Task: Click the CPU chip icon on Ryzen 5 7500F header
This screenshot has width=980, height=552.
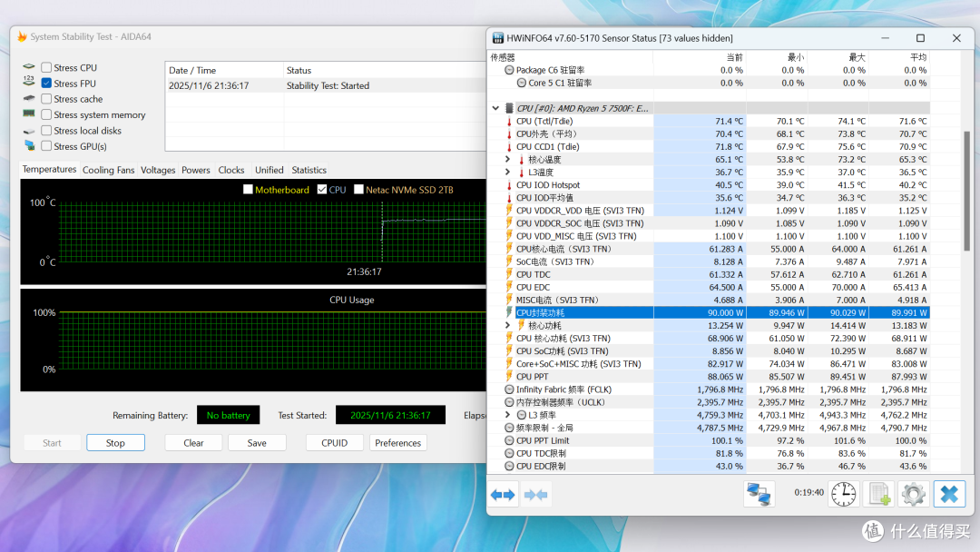Action: click(x=509, y=108)
